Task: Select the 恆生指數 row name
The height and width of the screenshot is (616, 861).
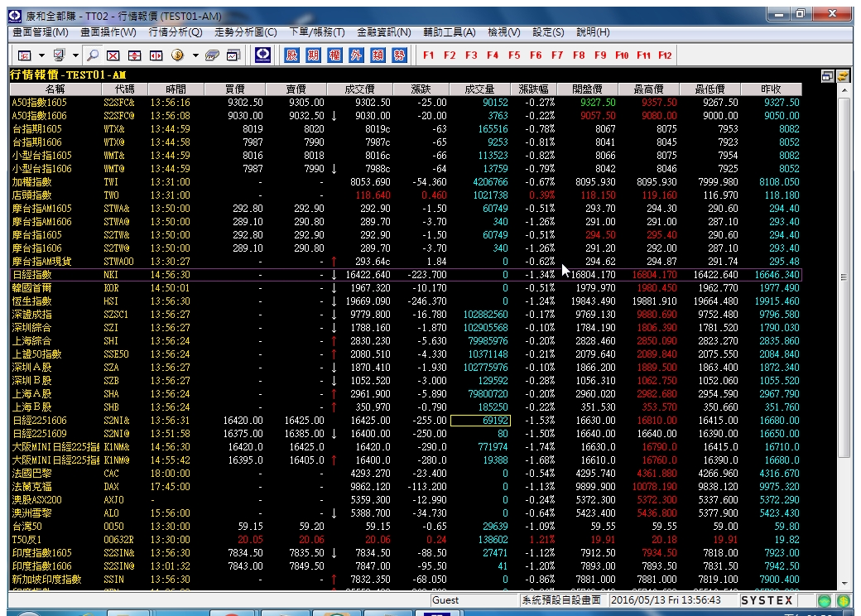Action: pyautogui.click(x=31, y=301)
